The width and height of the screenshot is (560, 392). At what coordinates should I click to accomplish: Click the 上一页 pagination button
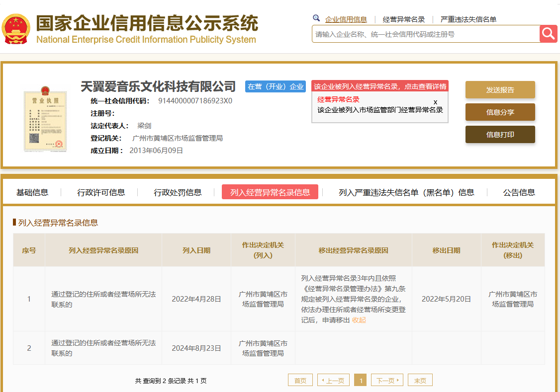pyautogui.click(x=333, y=380)
